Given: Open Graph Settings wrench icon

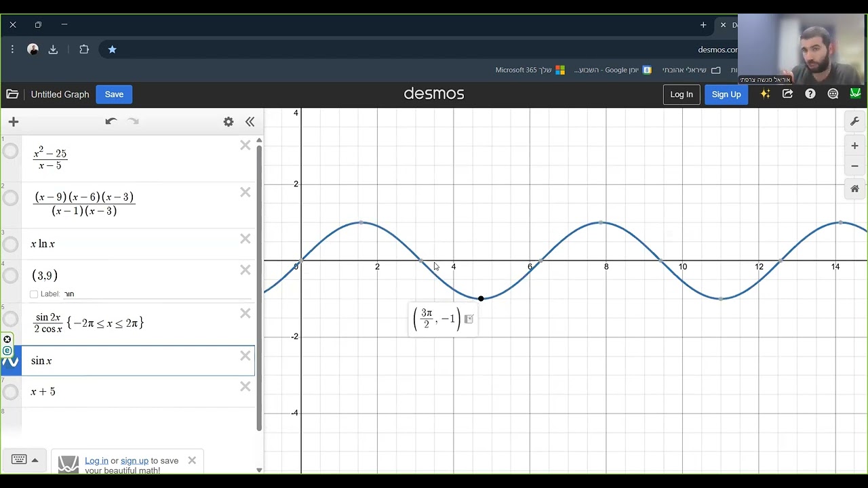Looking at the screenshot, I should 855,122.
